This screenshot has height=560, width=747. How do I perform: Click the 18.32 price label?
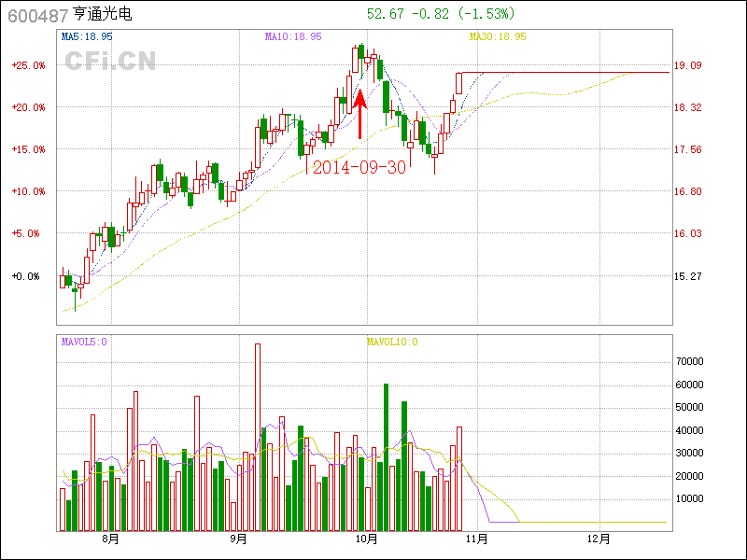pos(687,107)
